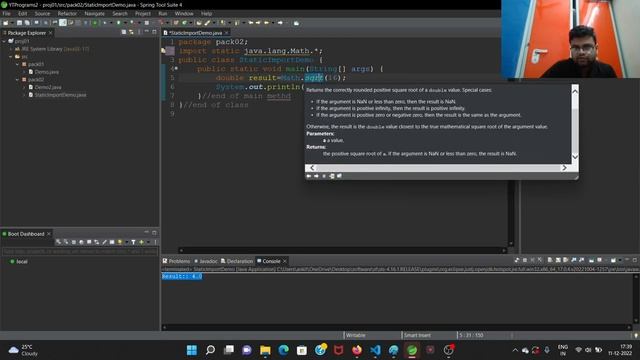Open taskbar Search
The image size is (640, 360).
(210, 350)
